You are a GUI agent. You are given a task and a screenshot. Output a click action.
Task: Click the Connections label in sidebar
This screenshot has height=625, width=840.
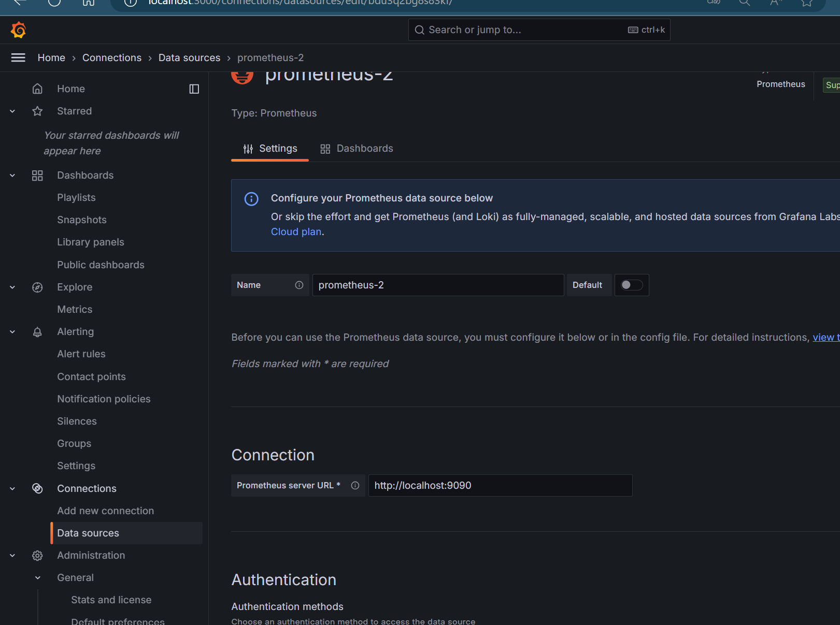(87, 488)
